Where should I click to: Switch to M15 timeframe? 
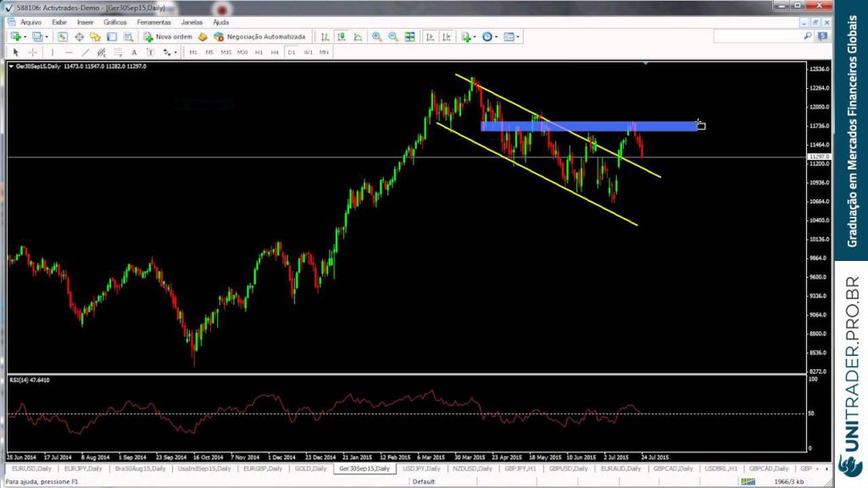click(225, 52)
